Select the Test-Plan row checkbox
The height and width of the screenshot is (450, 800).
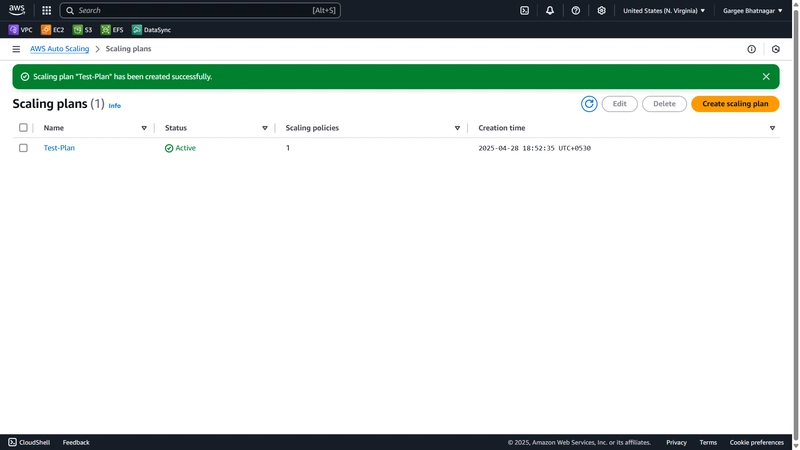(23, 147)
